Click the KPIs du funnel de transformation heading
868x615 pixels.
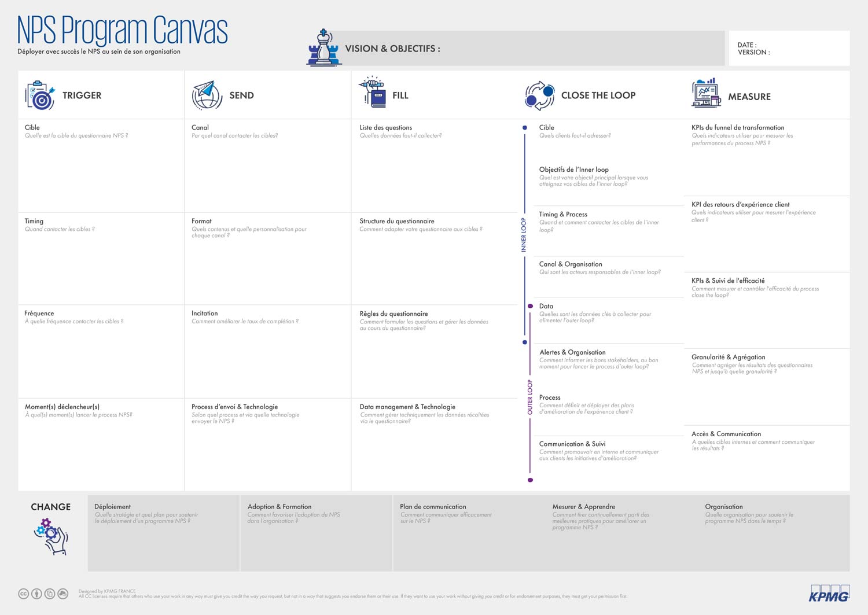pos(738,127)
